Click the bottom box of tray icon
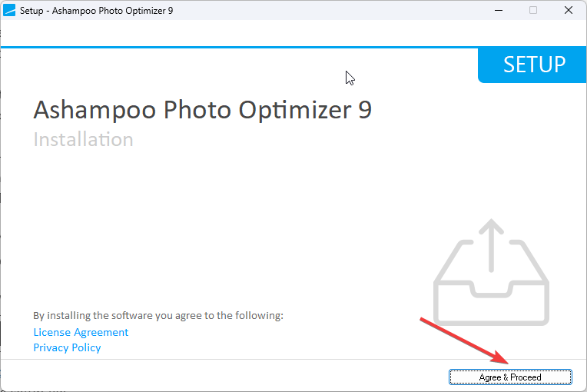The image size is (587, 392). click(x=491, y=304)
